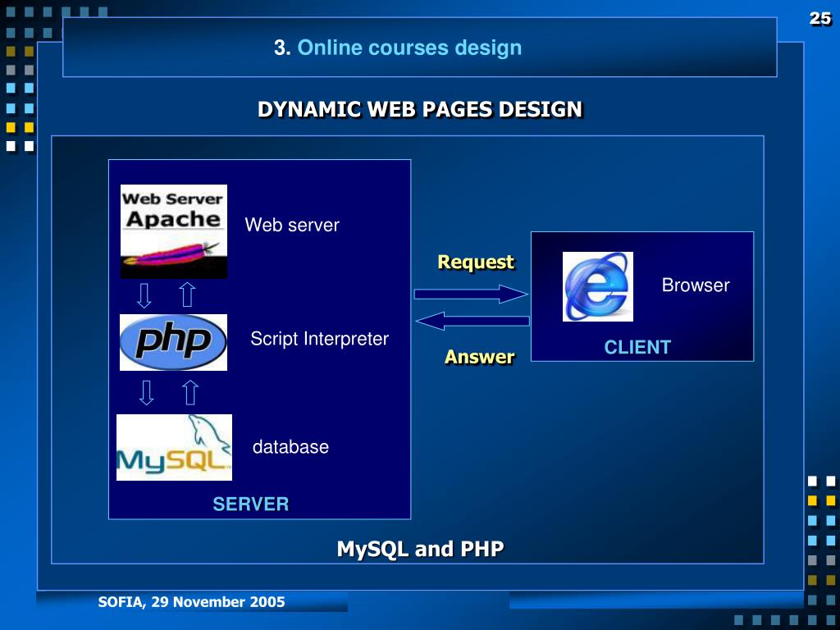Click the "MySQL and PHP" caption
The image size is (840, 630).
[420, 549]
